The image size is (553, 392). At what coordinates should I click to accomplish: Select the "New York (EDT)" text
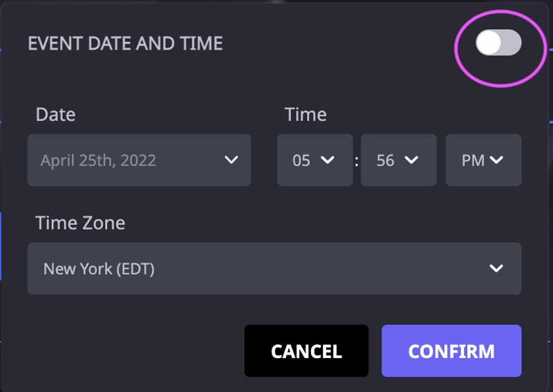coord(99,268)
